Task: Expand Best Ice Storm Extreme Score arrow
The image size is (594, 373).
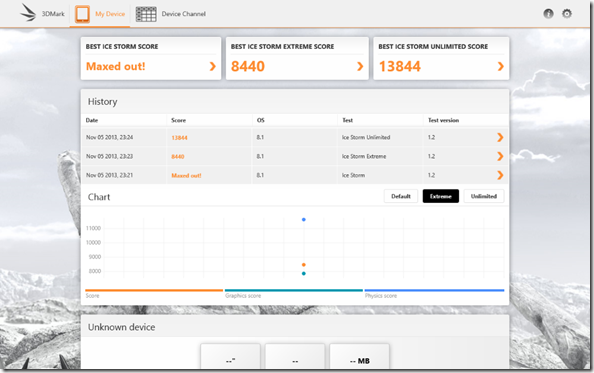Action: coord(360,66)
